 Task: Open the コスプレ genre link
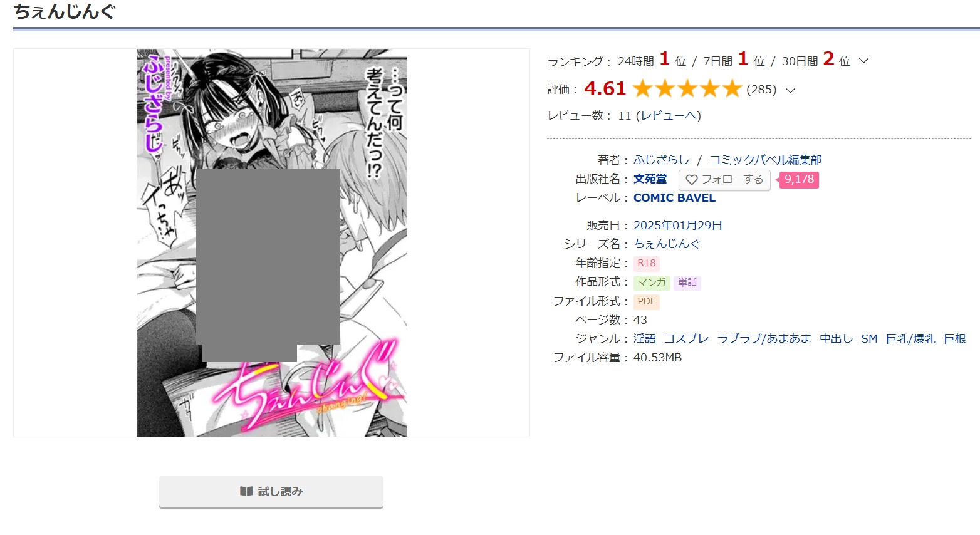click(686, 339)
